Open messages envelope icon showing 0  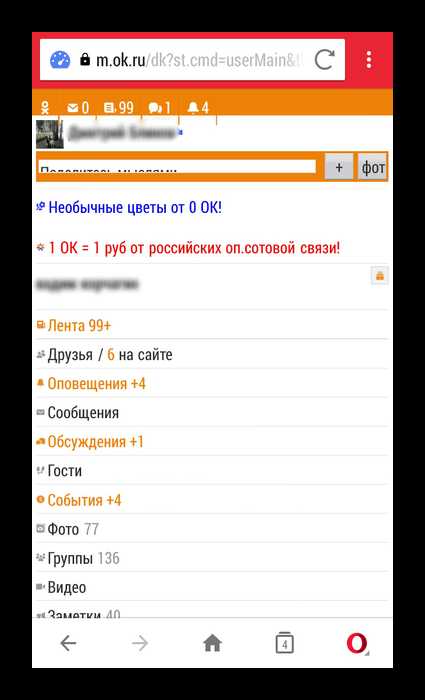pos(78,108)
